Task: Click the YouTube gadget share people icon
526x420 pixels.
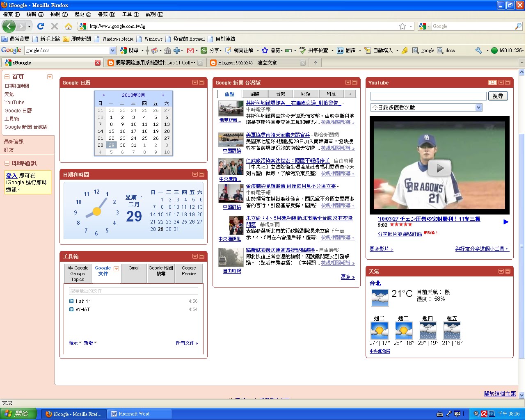Action: point(492,82)
